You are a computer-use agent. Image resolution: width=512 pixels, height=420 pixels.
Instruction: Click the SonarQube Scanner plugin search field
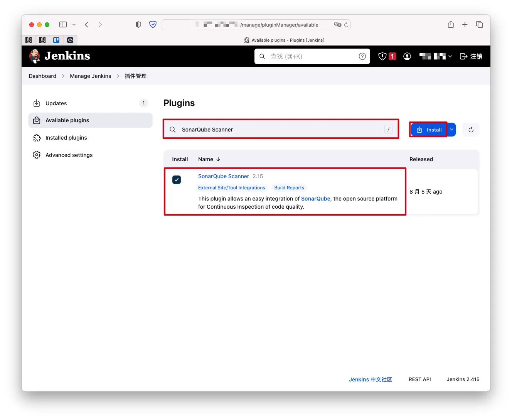coord(281,130)
